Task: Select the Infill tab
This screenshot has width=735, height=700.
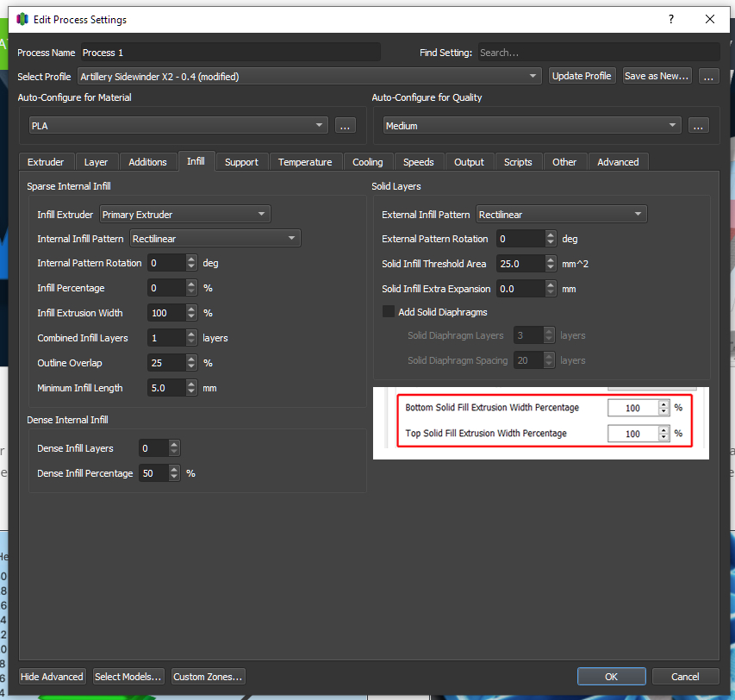Action: pos(196,161)
